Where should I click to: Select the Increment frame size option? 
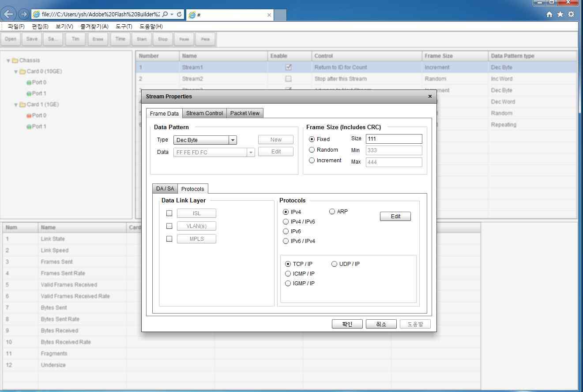point(312,161)
